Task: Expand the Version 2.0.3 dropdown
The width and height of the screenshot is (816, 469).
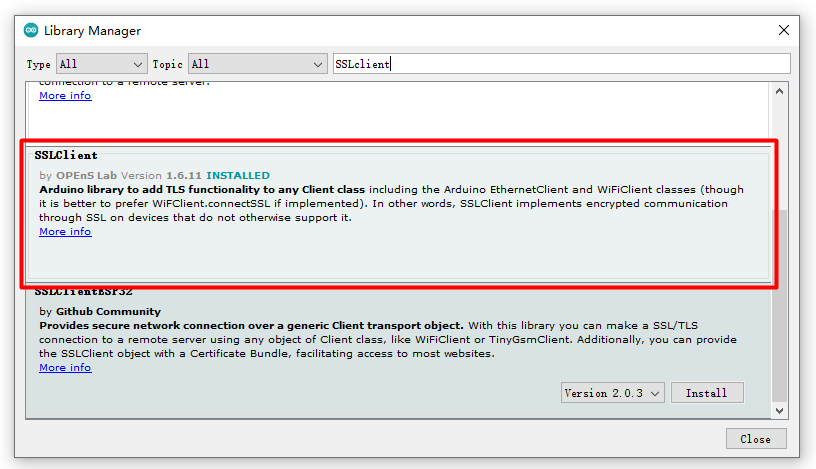Action: click(x=613, y=393)
